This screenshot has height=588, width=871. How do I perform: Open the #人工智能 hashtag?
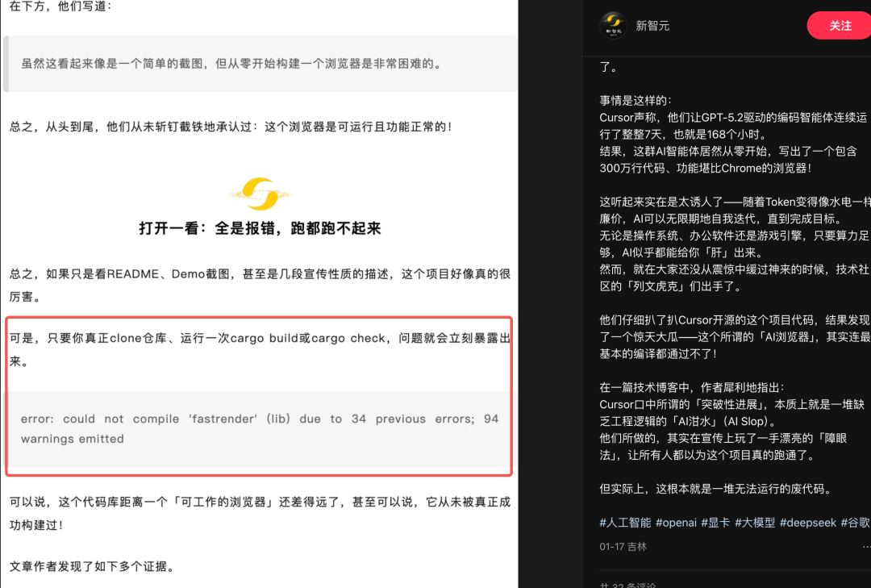click(x=625, y=522)
